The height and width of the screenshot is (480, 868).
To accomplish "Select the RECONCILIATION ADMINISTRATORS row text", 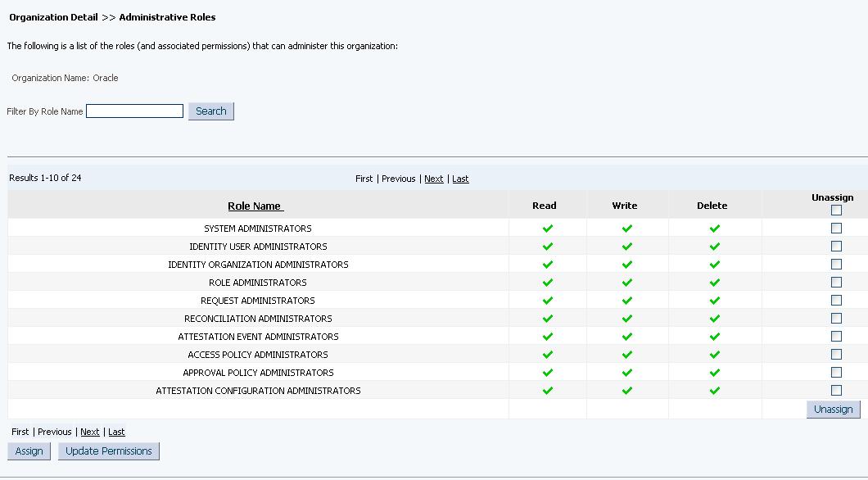I will [x=258, y=319].
